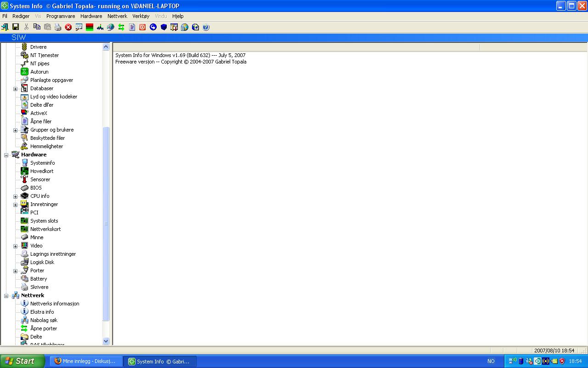Click the red circle X stop icon
Viewport: 588px width, 368px height.
point(68,27)
